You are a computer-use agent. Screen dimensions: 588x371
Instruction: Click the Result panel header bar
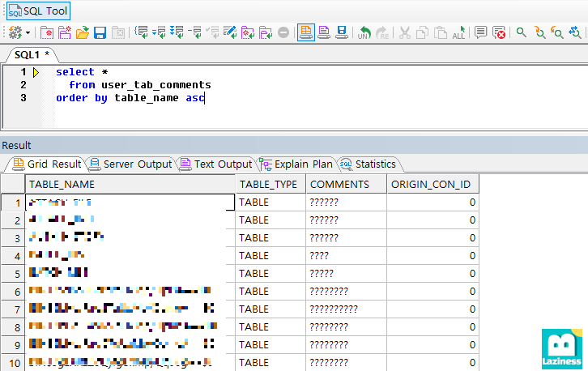[x=294, y=145]
